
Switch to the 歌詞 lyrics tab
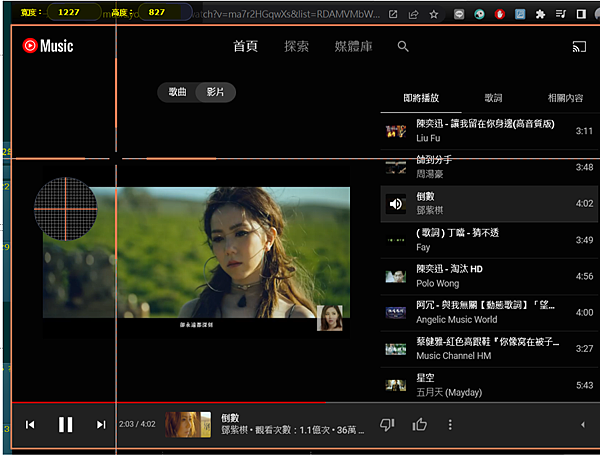pyautogui.click(x=493, y=98)
